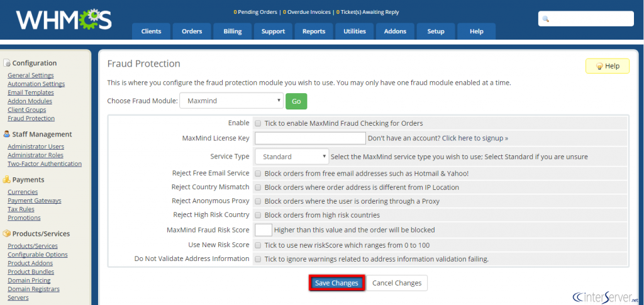Open Configurable Options link
This screenshot has height=305, width=644.
37,255
